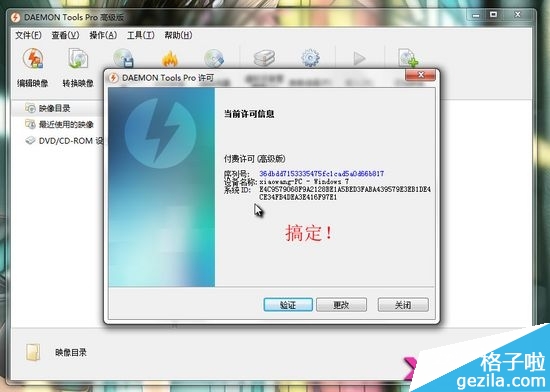The width and height of the screenshot is (550, 392).
Task: Click the flame burn image icon
Action: (170, 59)
